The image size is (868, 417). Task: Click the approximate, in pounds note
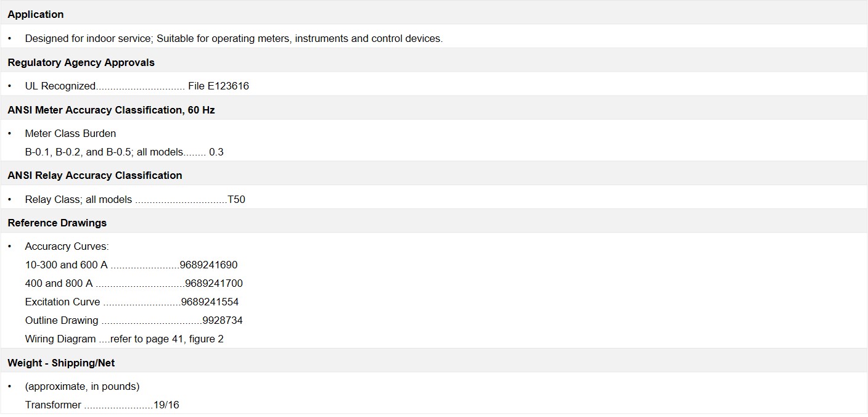pos(82,386)
